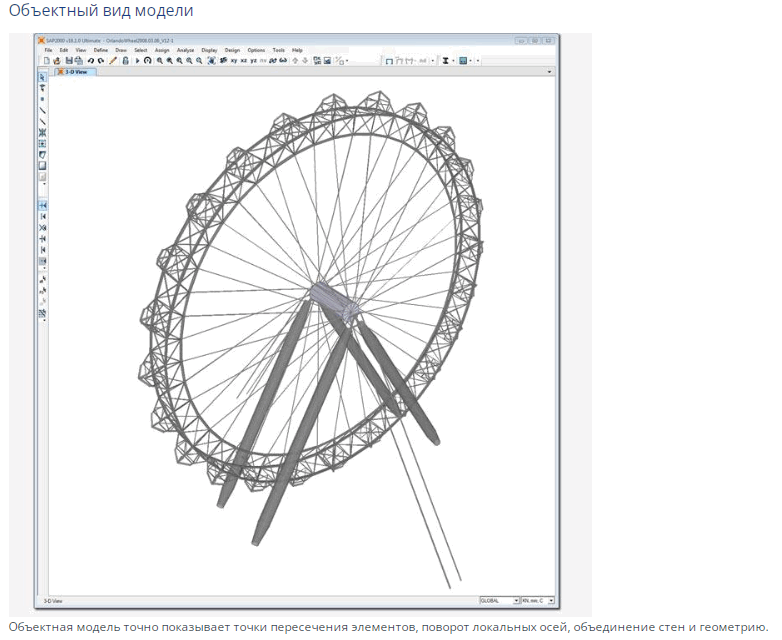
Task: Open the File menu
Action: click(48, 50)
